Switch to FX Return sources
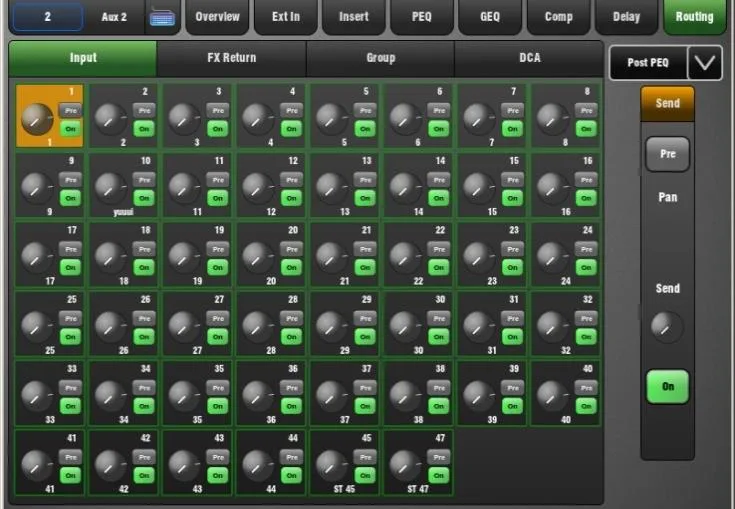This screenshot has width=735, height=509. click(x=232, y=58)
